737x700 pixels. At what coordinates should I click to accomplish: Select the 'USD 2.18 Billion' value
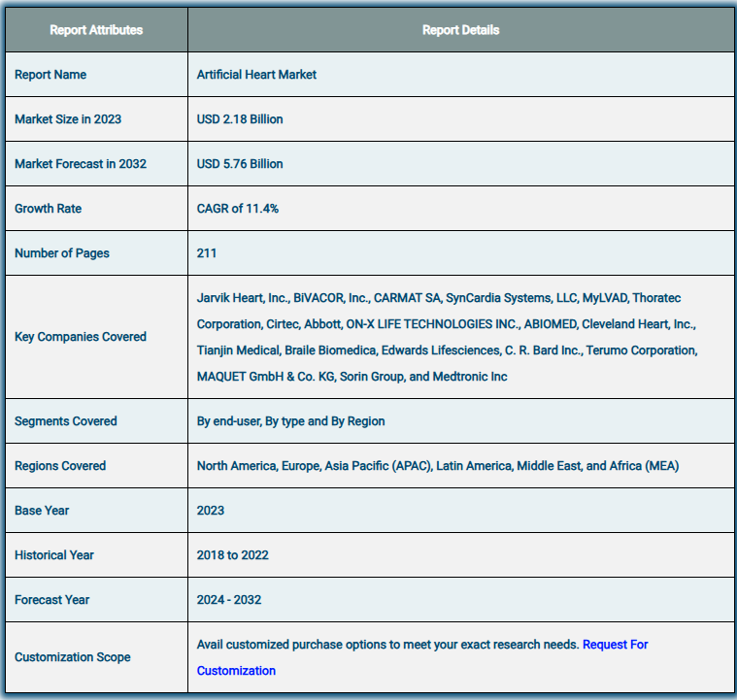pyautogui.click(x=240, y=119)
